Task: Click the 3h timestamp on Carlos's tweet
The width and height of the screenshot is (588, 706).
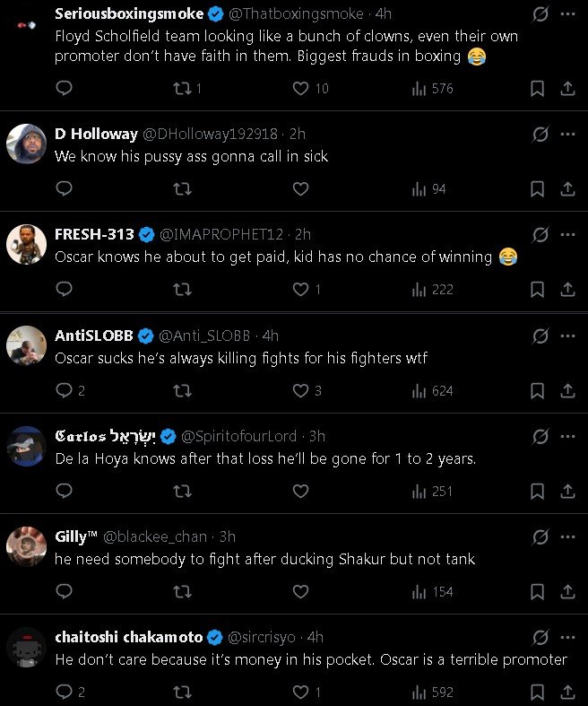Action: tap(316, 436)
